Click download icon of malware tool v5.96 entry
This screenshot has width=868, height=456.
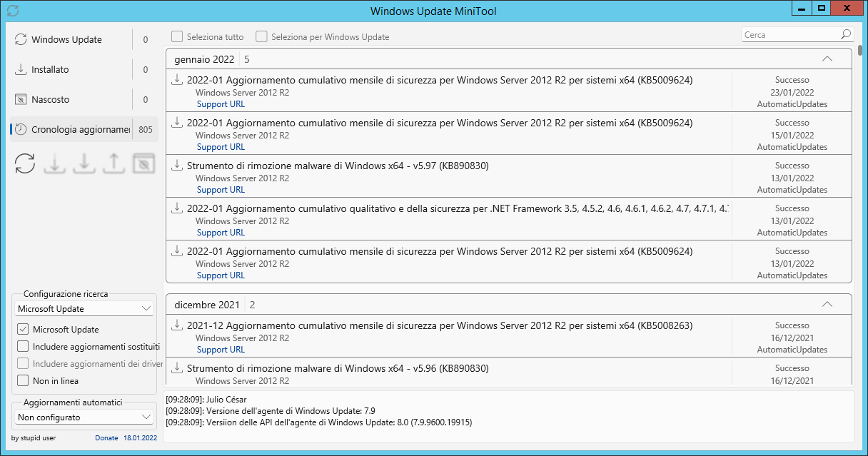pyautogui.click(x=177, y=368)
